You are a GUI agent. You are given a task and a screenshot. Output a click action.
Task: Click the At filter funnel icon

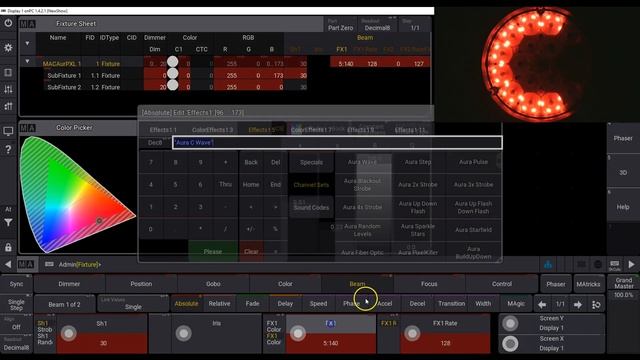(x=8, y=222)
